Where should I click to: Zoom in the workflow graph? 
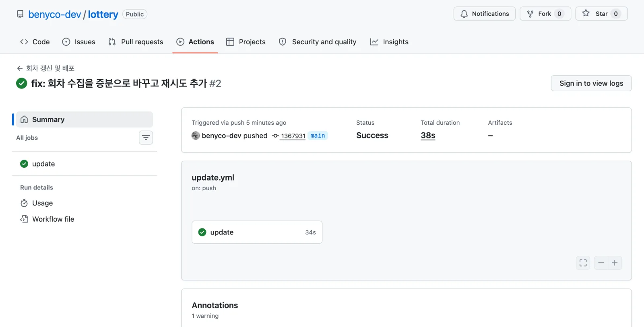pos(615,263)
